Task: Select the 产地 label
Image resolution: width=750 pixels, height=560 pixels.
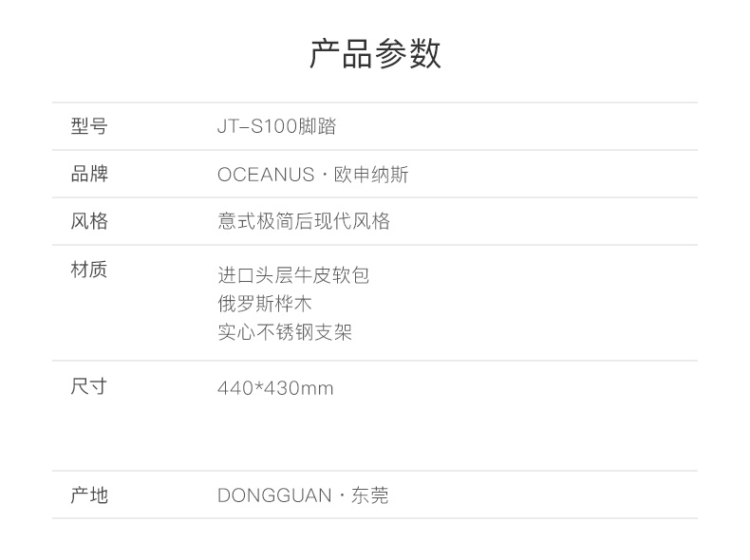Action: coord(89,495)
